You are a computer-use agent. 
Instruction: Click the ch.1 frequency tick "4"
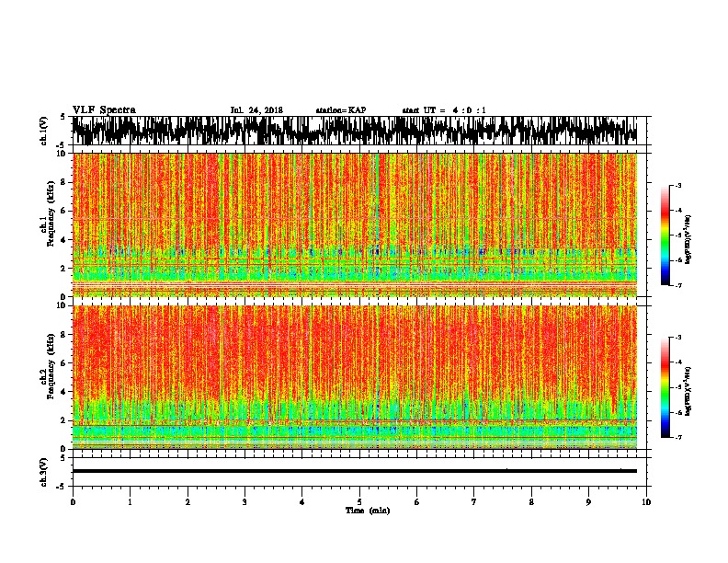[64, 240]
